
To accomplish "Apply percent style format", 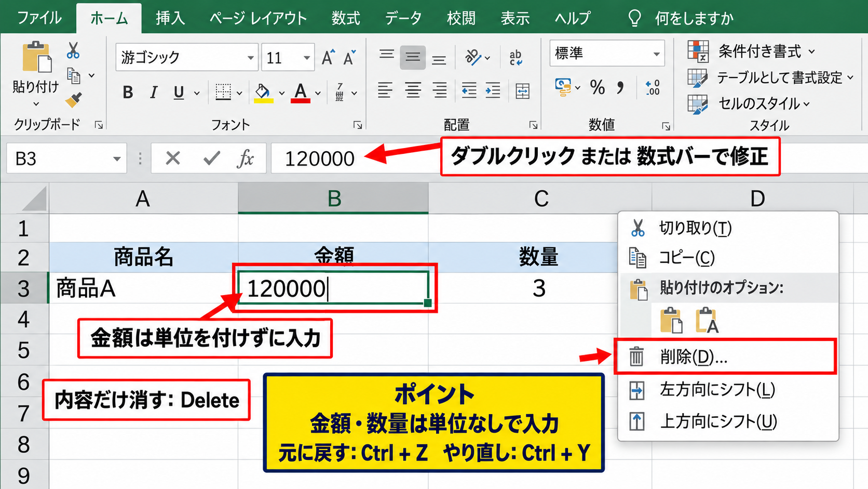I will pyautogui.click(x=598, y=87).
